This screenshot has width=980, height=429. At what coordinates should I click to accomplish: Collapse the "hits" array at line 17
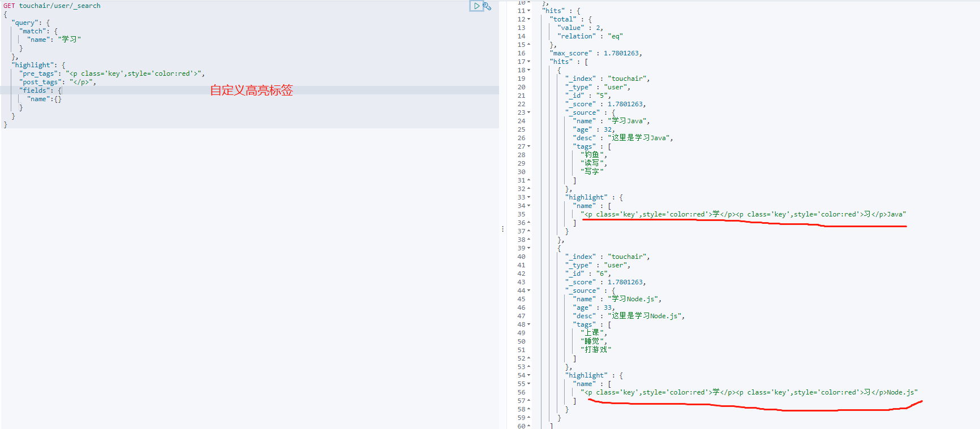point(529,62)
